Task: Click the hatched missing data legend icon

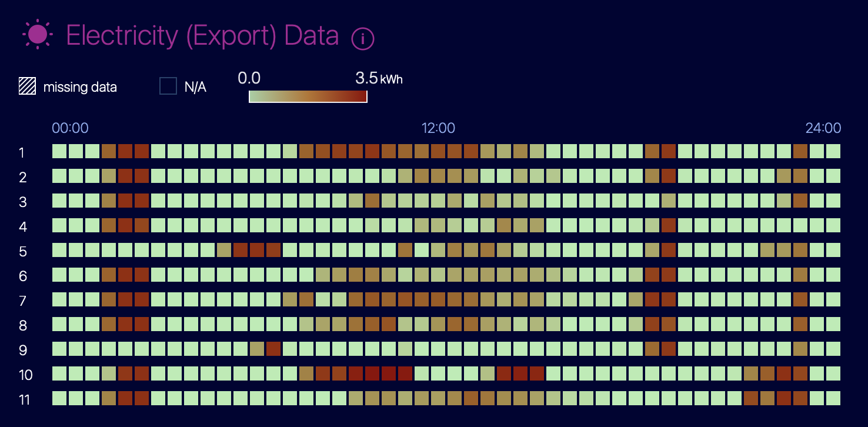Action: pos(27,86)
